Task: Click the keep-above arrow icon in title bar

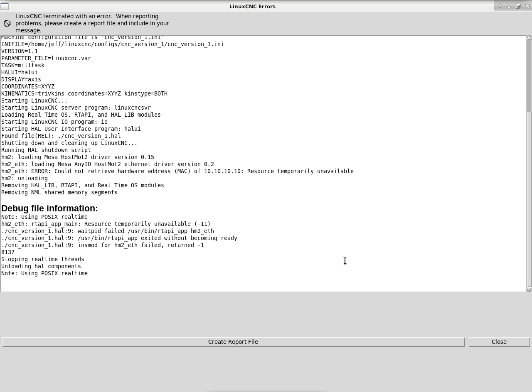Action: pos(500,6)
